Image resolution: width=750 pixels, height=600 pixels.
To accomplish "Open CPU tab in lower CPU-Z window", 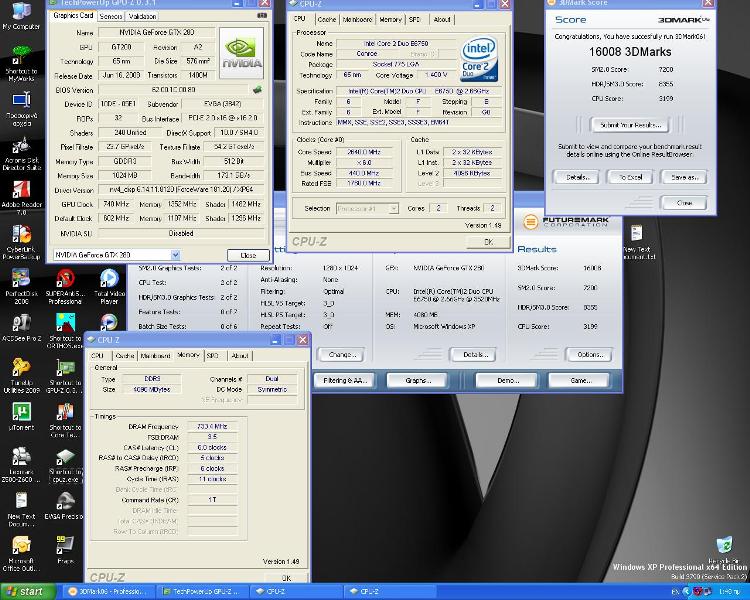I will (98, 356).
